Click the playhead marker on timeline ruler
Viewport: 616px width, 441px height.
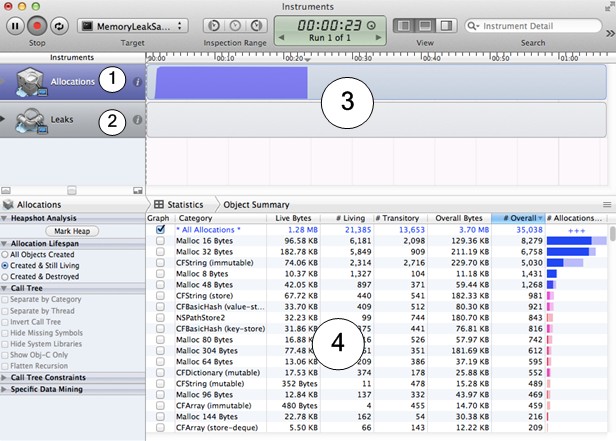pos(308,60)
